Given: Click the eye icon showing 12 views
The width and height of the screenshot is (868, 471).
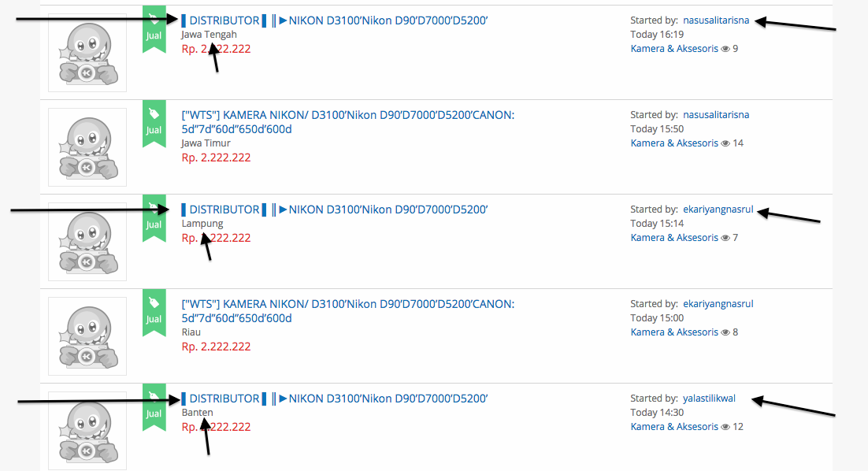Looking at the screenshot, I should click(725, 427).
